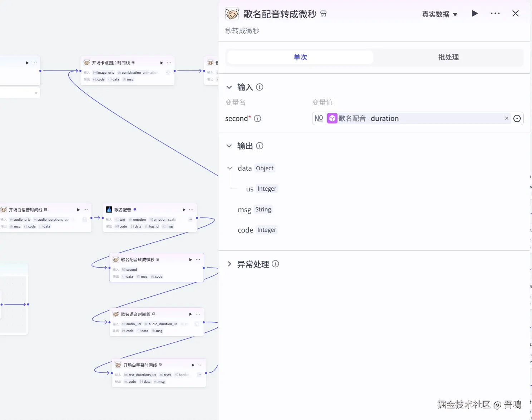Collapse the 输出 section
The height and width of the screenshot is (420, 532).
[x=229, y=146]
